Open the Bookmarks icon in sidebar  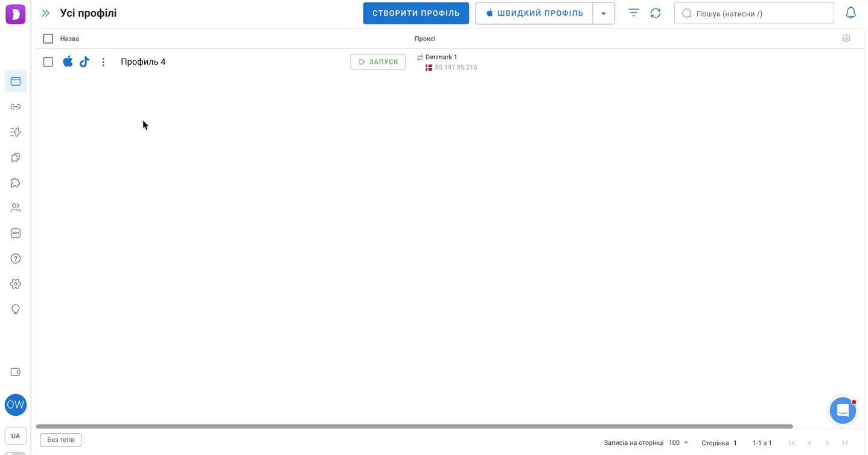(16, 157)
